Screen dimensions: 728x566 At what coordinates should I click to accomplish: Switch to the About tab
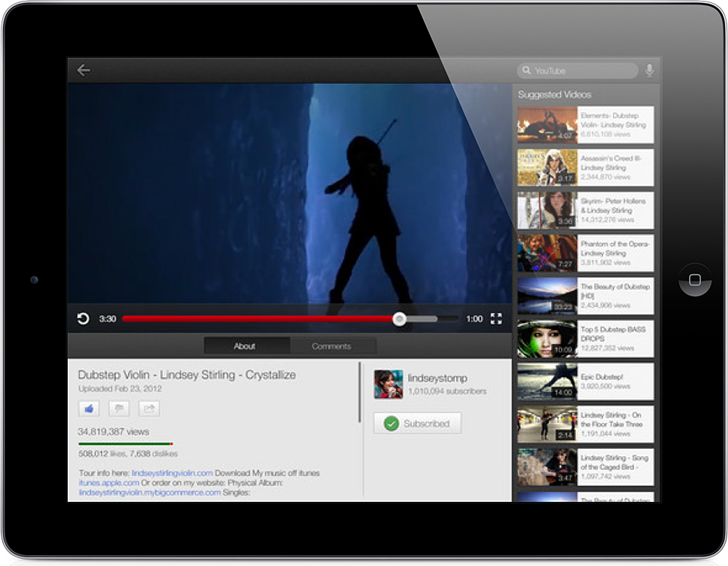point(247,346)
